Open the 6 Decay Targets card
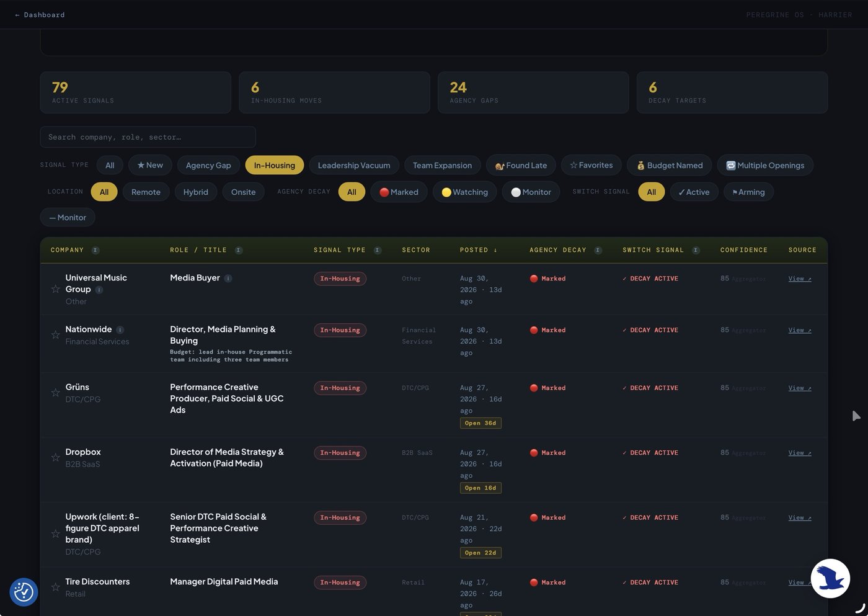The width and height of the screenshot is (868, 616). click(x=732, y=92)
